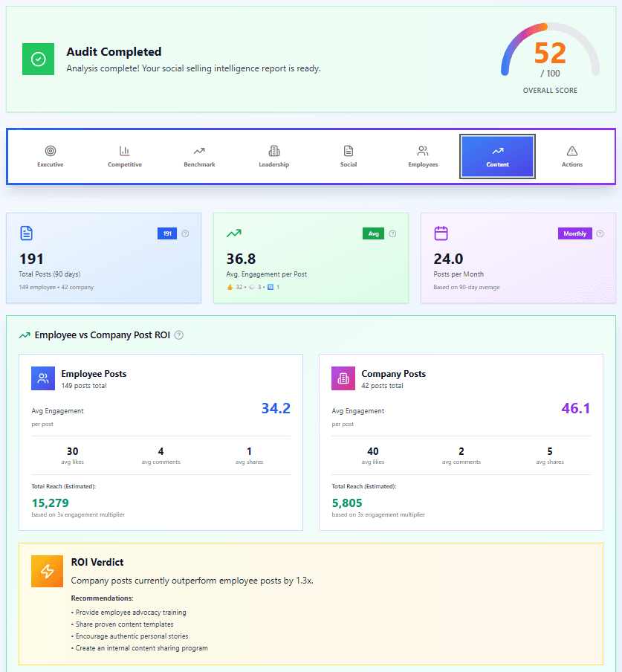Screen dimensions: 622x672
Task: Open the Actions tab
Action: point(572,156)
